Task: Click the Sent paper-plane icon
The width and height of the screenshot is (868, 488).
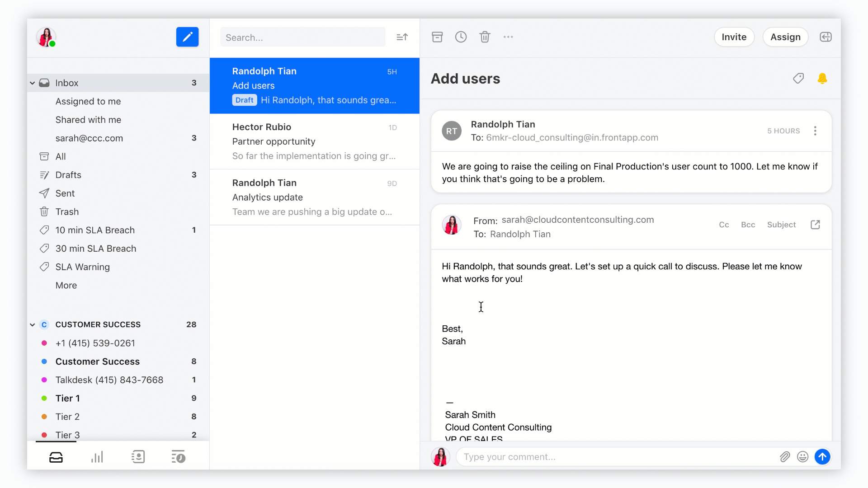Action: 44,193
